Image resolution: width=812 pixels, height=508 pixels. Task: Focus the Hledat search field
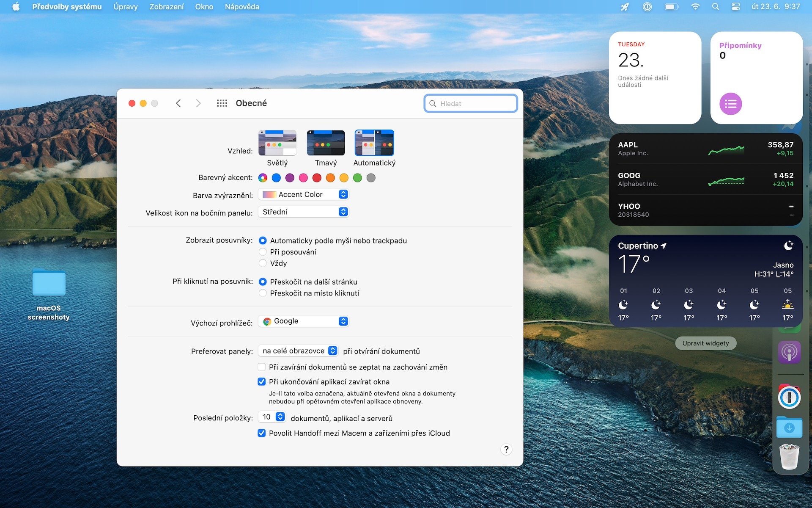[x=471, y=104]
